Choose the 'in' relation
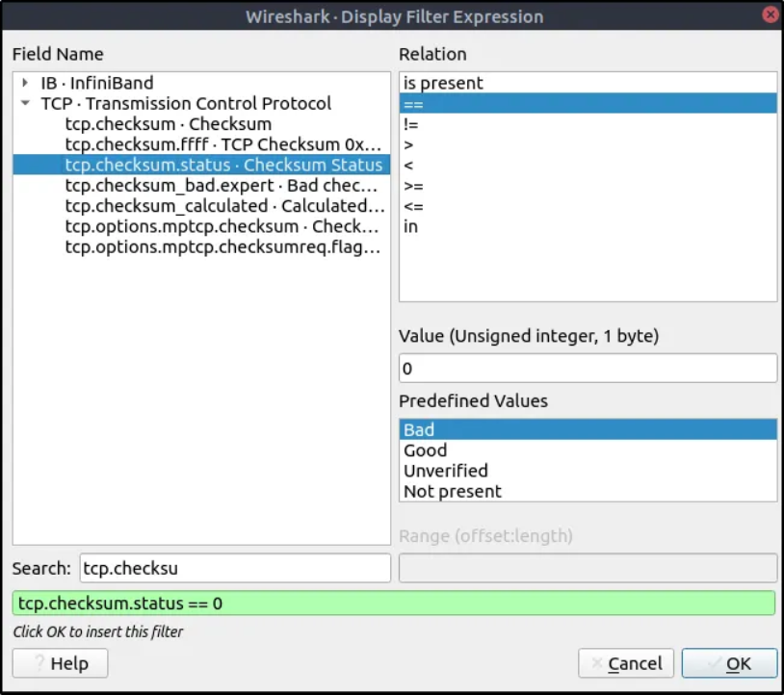Image resolution: width=784 pixels, height=695 pixels. [x=588, y=226]
